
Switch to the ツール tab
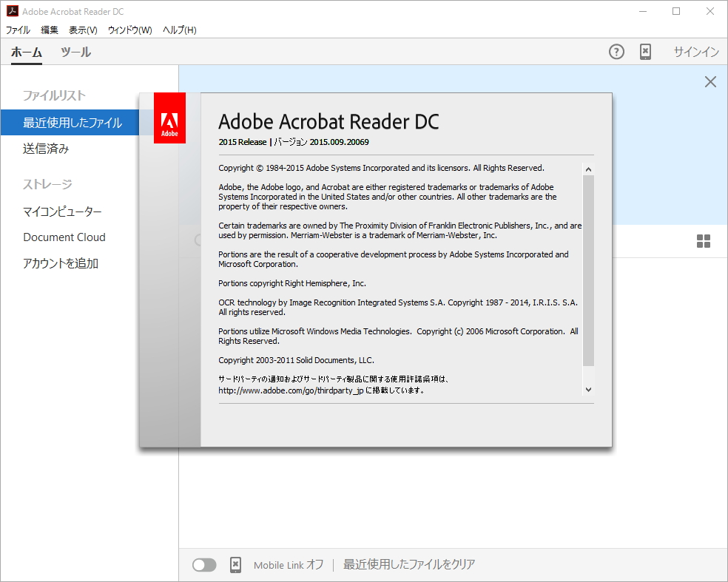[x=75, y=52]
